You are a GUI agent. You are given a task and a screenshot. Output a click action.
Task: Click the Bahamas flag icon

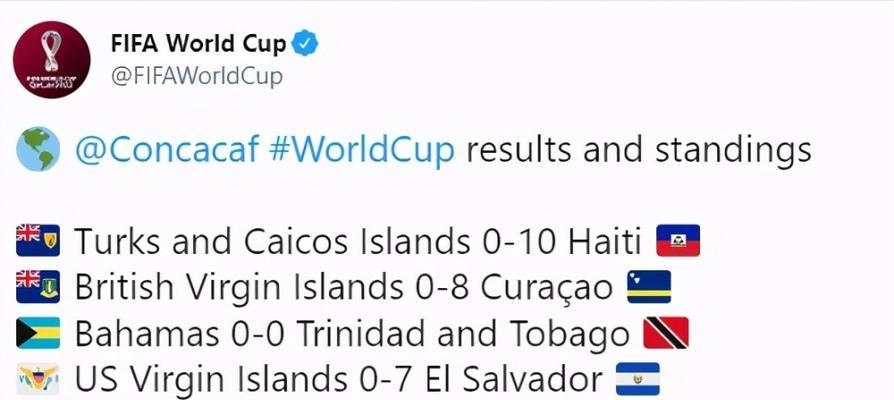(x=38, y=333)
